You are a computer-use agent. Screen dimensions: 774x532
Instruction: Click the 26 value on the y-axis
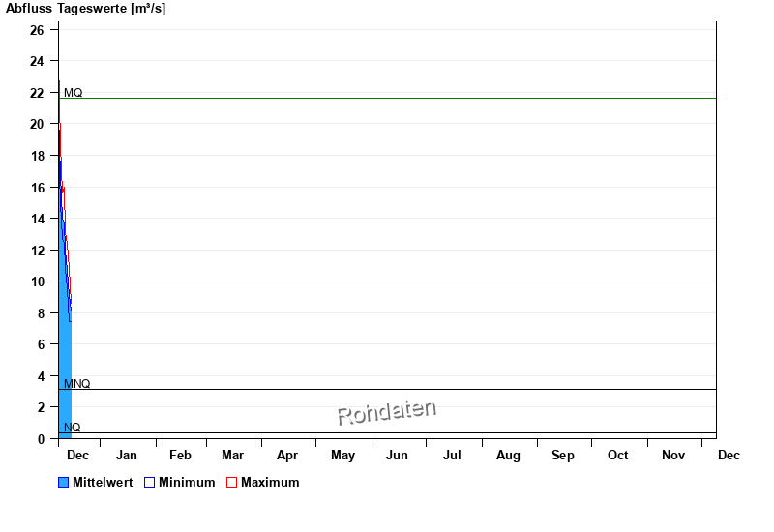37,30
